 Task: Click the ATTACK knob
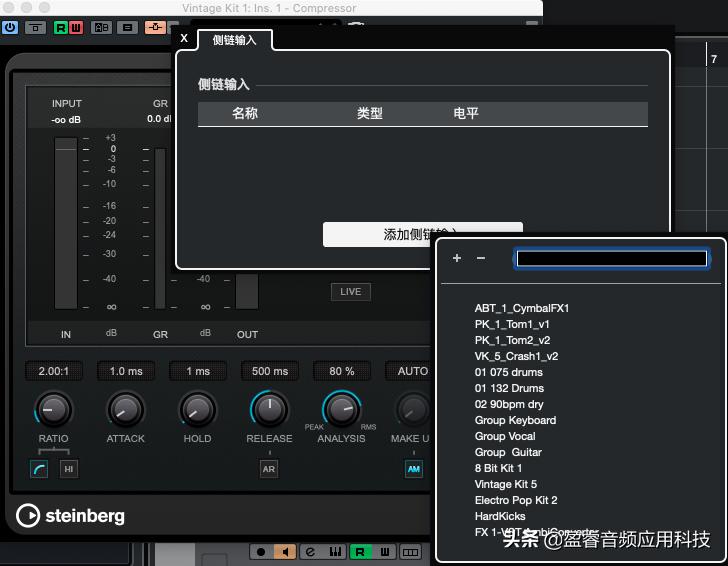(125, 409)
